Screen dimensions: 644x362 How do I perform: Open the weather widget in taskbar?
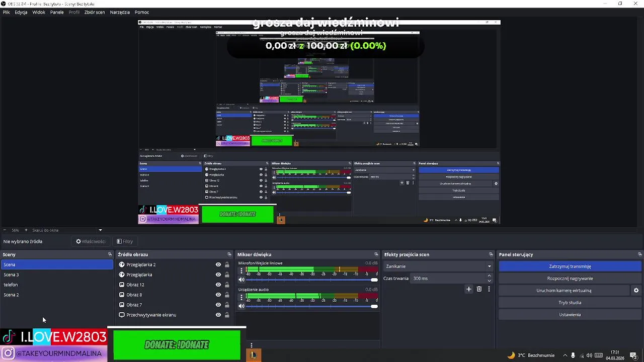[x=530, y=355]
